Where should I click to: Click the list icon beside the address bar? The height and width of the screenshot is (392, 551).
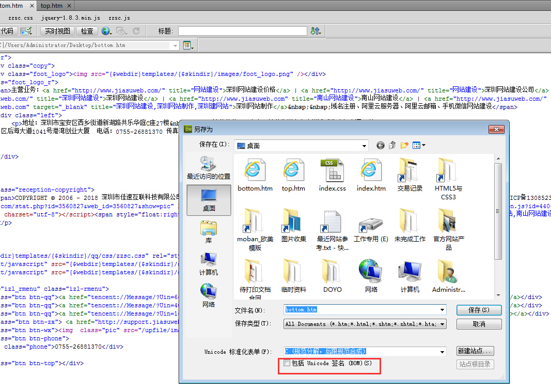tap(188, 45)
